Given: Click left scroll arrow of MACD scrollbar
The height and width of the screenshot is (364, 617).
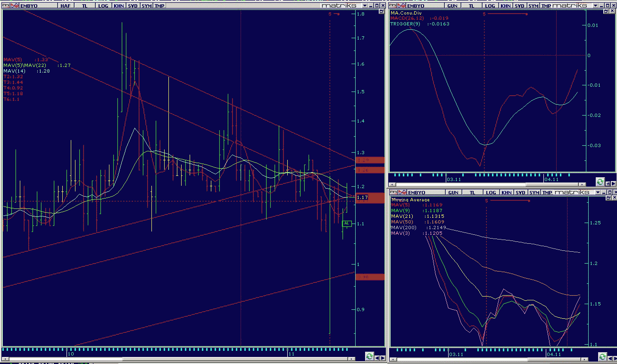Looking at the screenshot, I should tap(392, 184).
